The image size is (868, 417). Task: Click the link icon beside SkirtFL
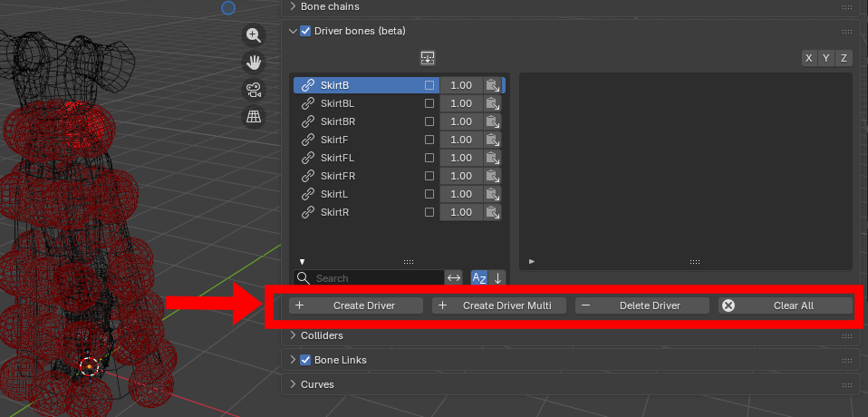pyautogui.click(x=308, y=158)
